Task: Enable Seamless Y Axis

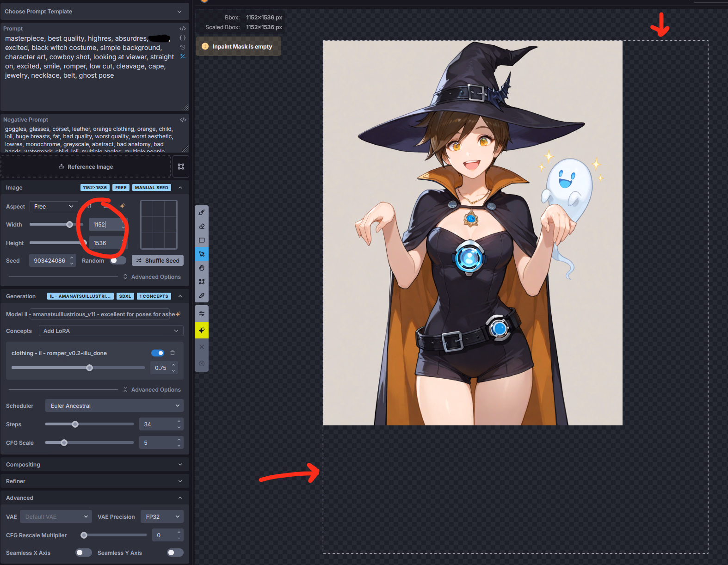Action: coord(175,553)
